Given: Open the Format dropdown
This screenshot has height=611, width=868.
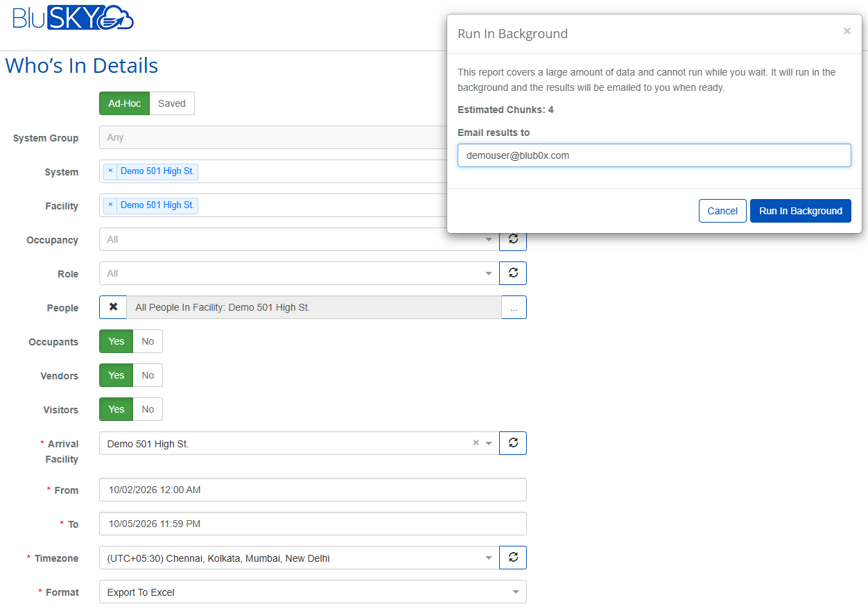Looking at the screenshot, I should (313, 592).
